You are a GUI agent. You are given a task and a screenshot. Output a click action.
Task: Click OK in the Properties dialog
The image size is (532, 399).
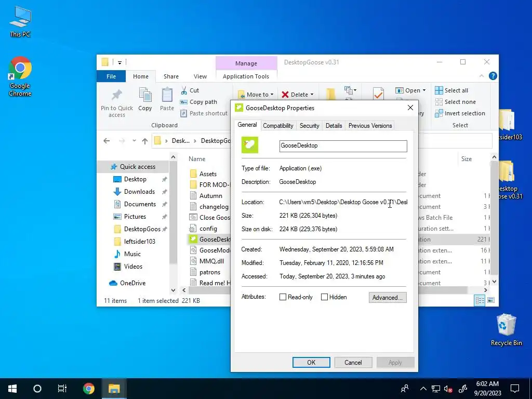click(311, 362)
